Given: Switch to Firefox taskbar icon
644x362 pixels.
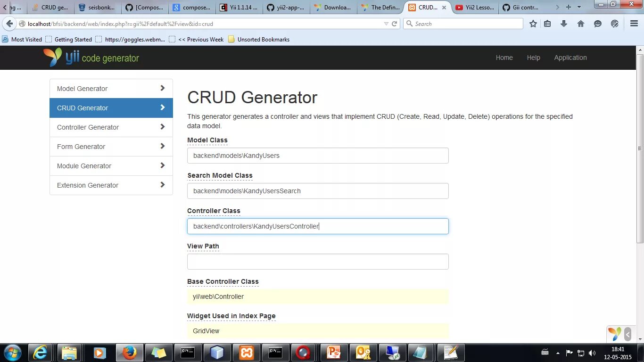Looking at the screenshot, I should tap(129, 353).
